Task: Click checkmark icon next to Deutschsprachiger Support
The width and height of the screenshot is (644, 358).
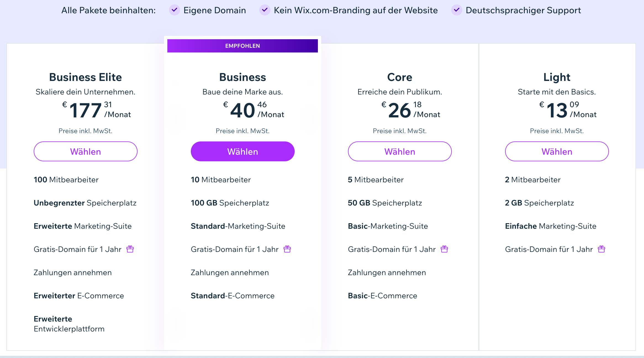Action: [457, 10]
